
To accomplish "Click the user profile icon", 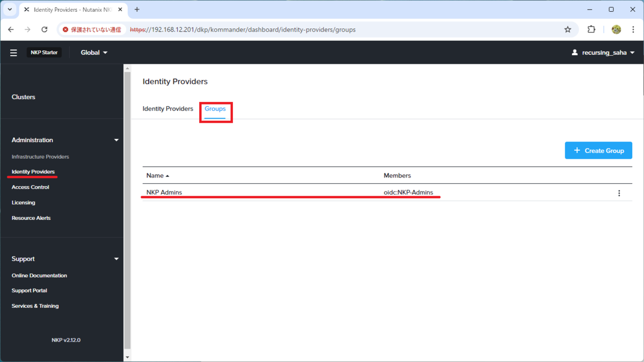I will [x=575, y=53].
